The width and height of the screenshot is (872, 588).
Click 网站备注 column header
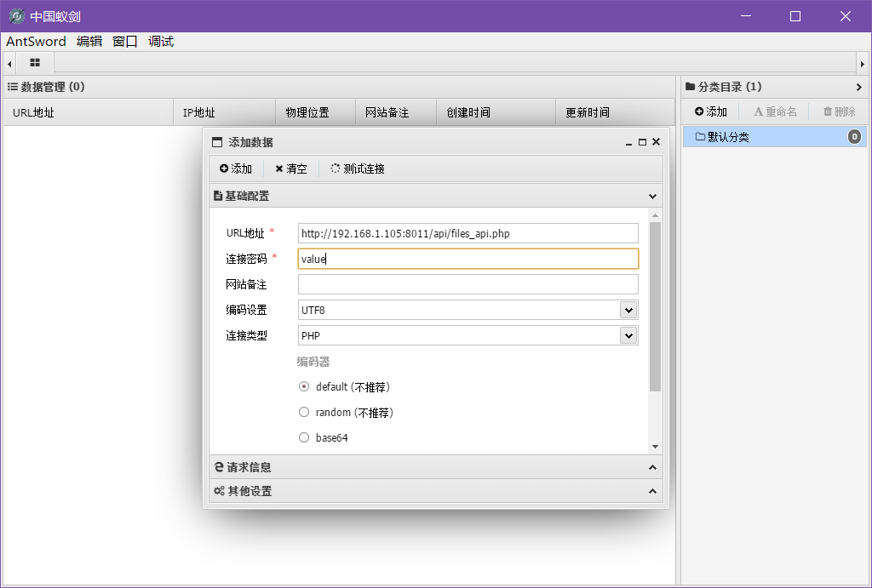click(396, 113)
